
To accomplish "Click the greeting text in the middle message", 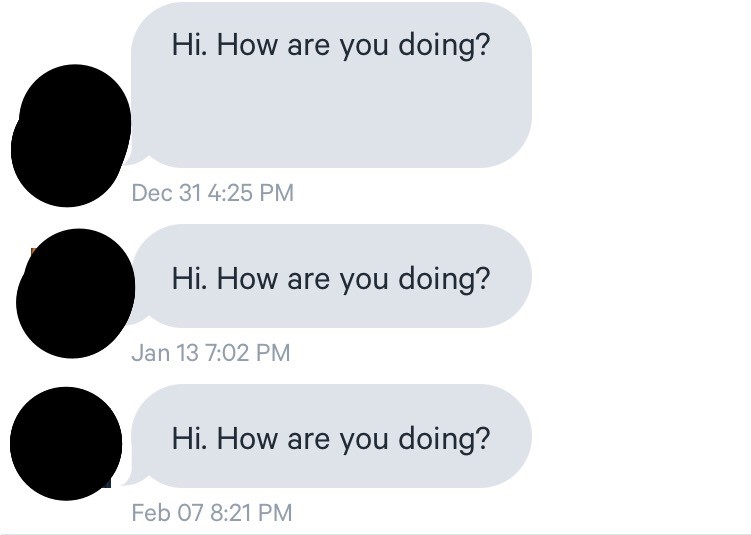I will pos(331,277).
